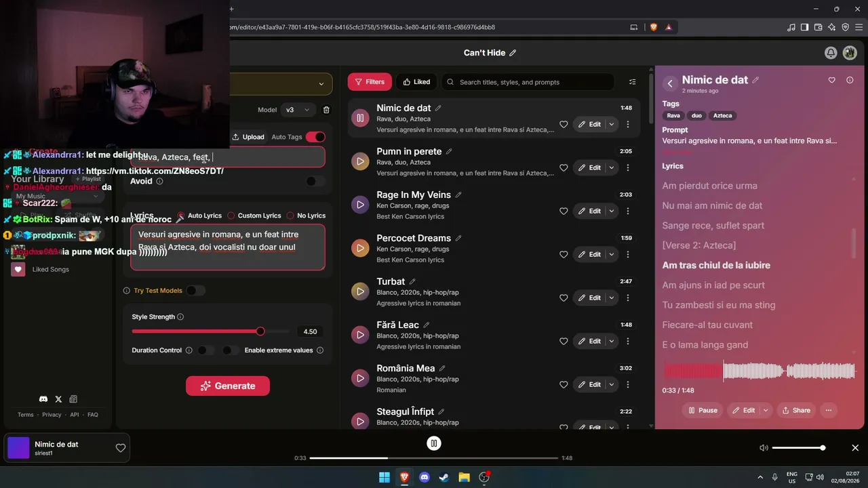The width and height of the screenshot is (868, 488).
Task: Open more options for Nimic de dat row
Action: pos(628,125)
